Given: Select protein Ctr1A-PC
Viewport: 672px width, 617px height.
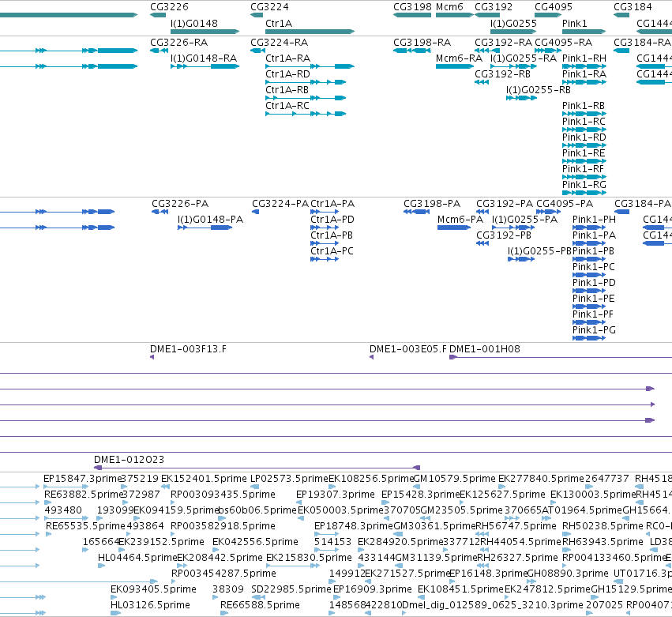Looking at the screenshot, I should pos(332,251).
